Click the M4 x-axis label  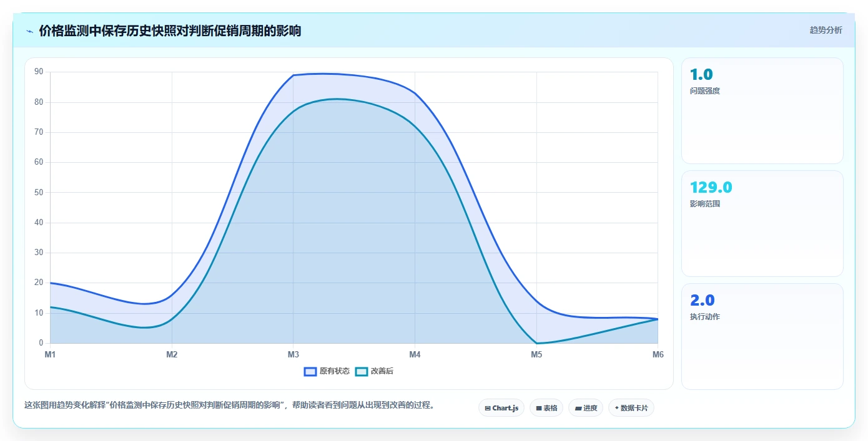coord(415,355)
